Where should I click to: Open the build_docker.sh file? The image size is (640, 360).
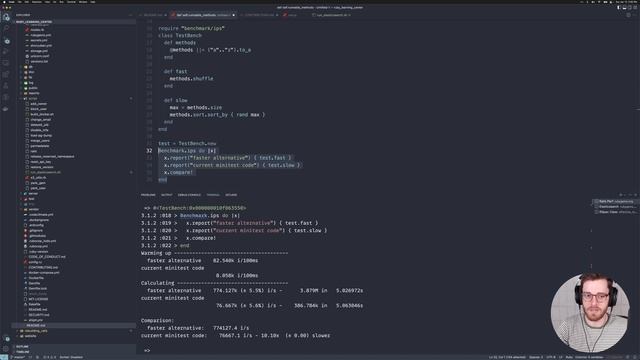point(42,115)
